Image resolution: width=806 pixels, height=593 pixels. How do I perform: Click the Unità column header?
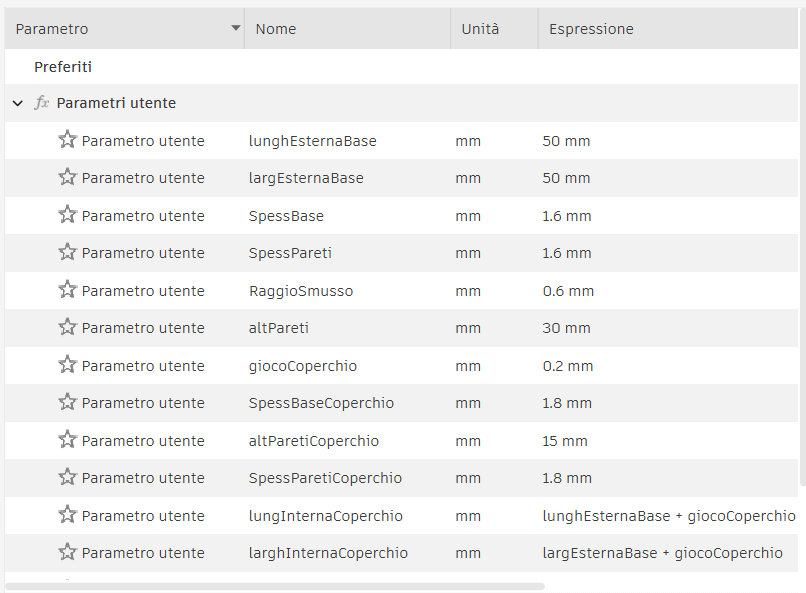coord(480,29)
